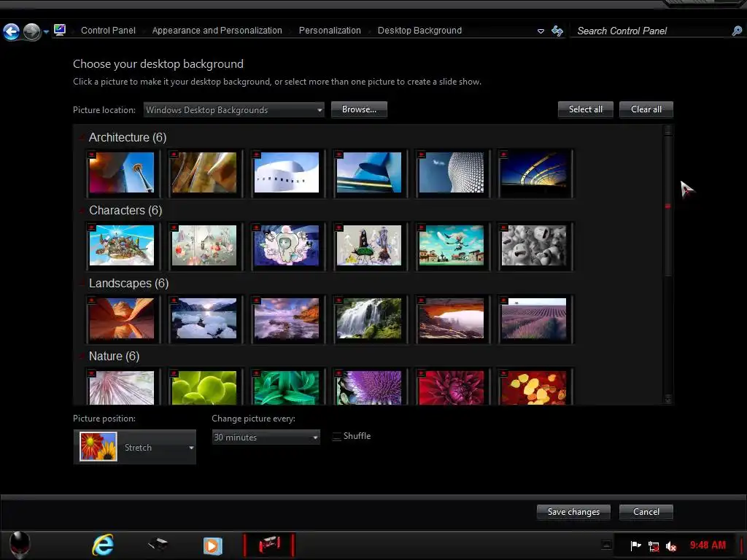747x560 pixels.
Task: Click the Control Panel monitor icon in address bar
Action: (x=60, y=31)
